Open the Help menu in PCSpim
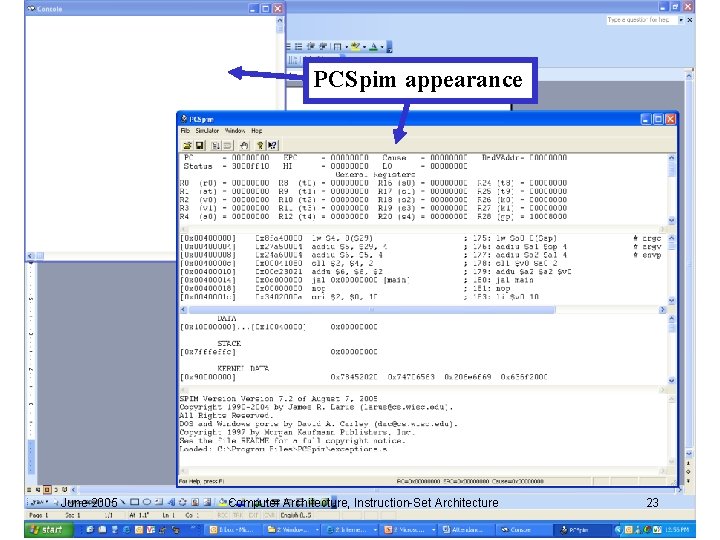Image resolution: width=720 pixels, height=540 pixels. (257, 131)
